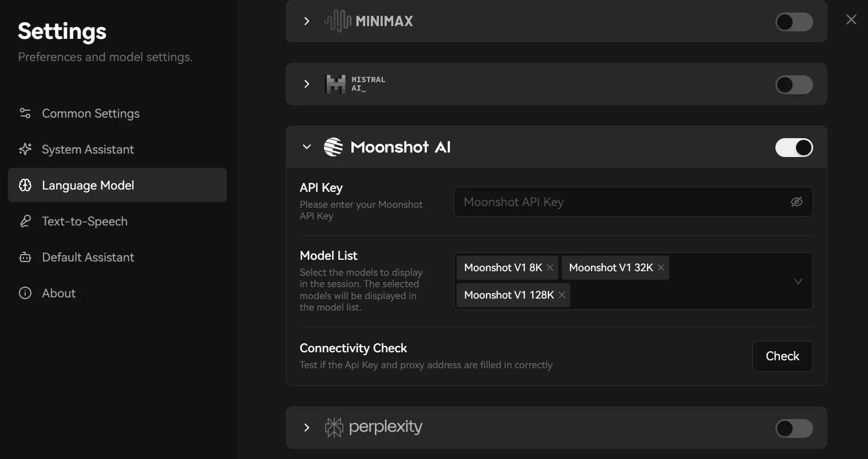The image size is (868, 459).
Task: Click the Common Settings sliders icon
Action: pyautogui.click(x=25, y=113)
